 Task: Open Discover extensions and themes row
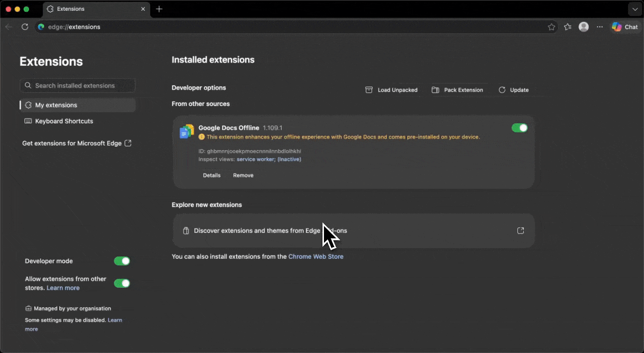coord(353,230)
